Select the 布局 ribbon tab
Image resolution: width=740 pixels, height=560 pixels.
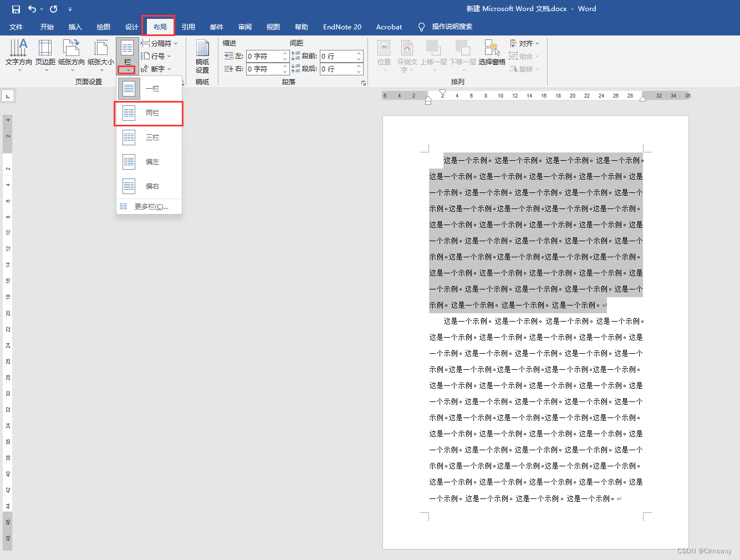(160, 27)
